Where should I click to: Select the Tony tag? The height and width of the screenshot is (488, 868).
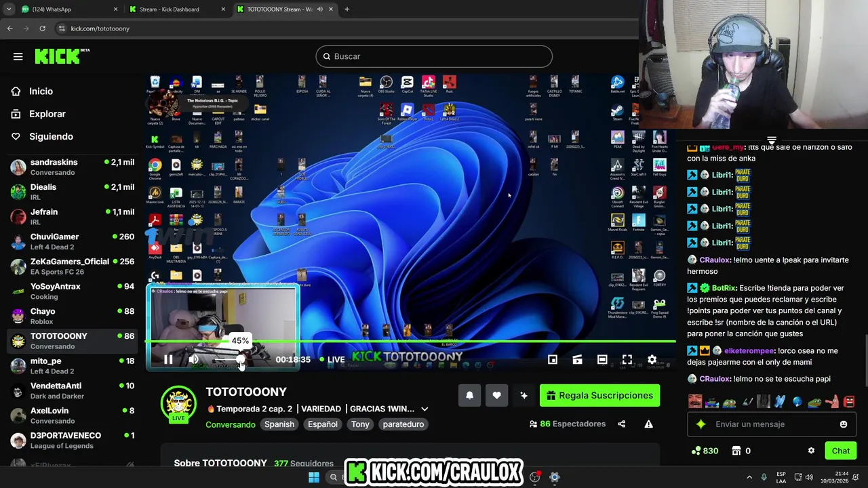(x=360, y=424)
